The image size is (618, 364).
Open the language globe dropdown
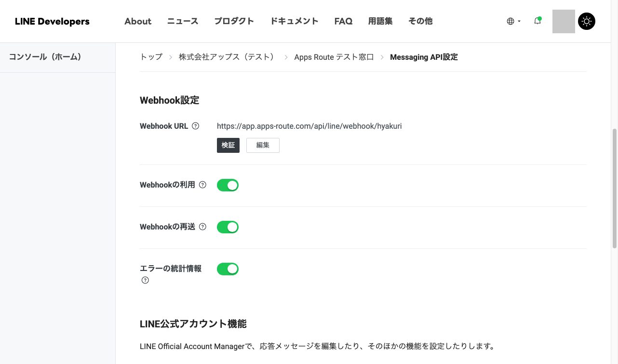coord(514,21)
